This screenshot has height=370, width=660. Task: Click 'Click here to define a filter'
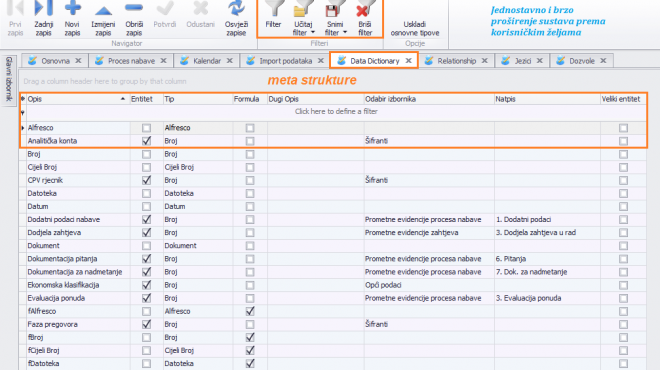pos(336,112)
